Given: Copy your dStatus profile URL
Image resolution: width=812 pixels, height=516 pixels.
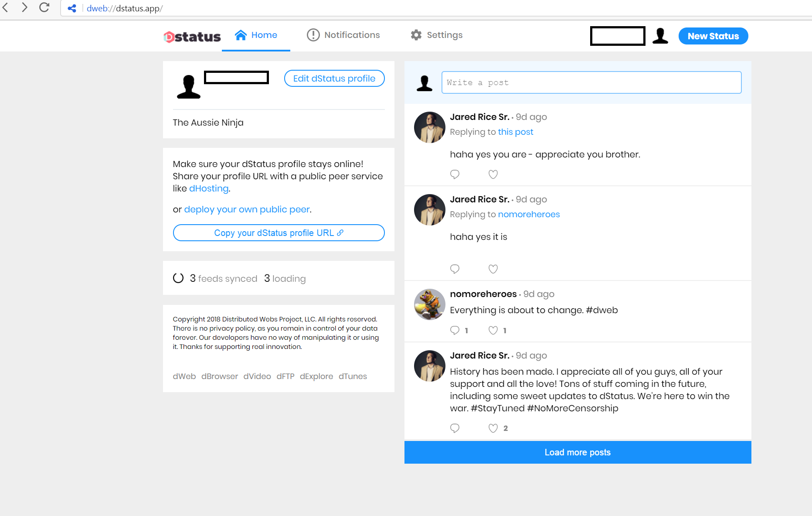Looking at the screenshot, I should point(279,233).
